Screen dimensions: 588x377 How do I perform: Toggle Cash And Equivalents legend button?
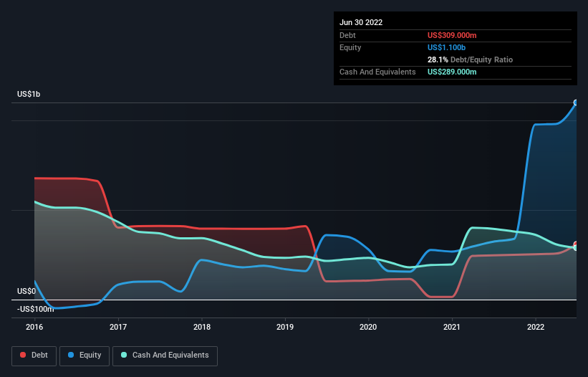(x=165, y=355)
